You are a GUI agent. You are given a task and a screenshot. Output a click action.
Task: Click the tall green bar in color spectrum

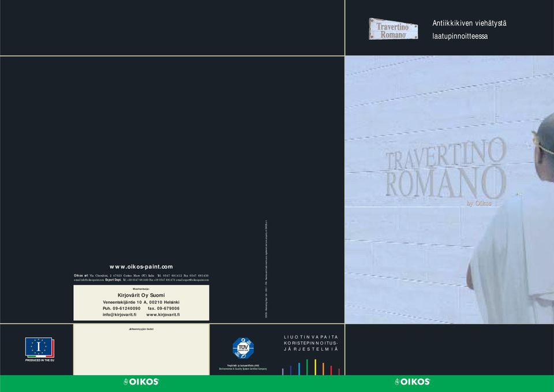pyautogui.click(x=307, y=367)
